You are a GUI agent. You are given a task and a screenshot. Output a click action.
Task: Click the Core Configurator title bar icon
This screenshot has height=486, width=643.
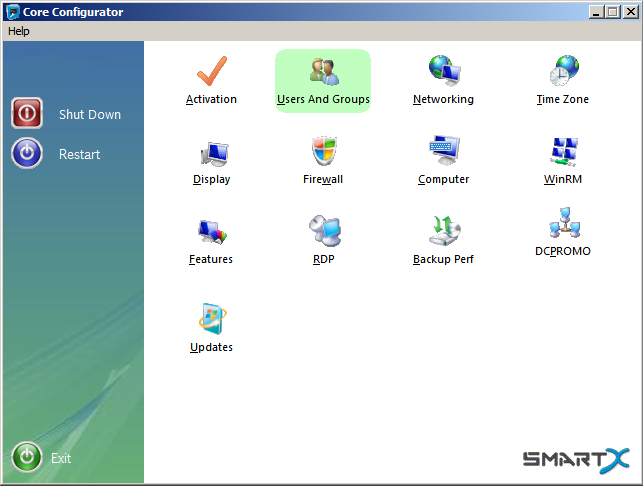tap(13, 12)
